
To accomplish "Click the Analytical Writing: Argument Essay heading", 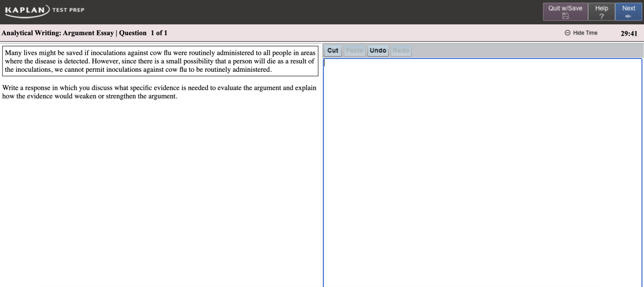I will coord(57,33).
